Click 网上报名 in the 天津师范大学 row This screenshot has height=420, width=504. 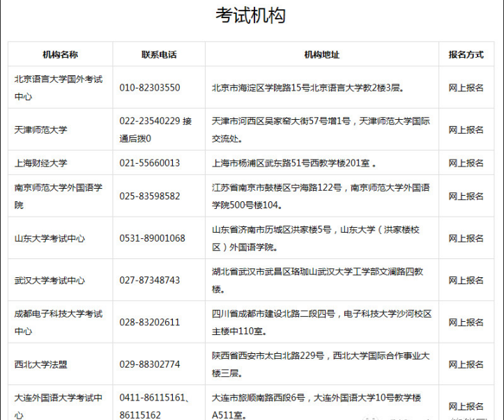click(466, 130)
